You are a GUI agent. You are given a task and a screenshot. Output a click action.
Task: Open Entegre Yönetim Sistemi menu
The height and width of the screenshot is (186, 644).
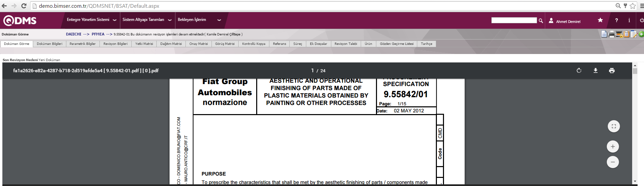click(x=91, y=20)
